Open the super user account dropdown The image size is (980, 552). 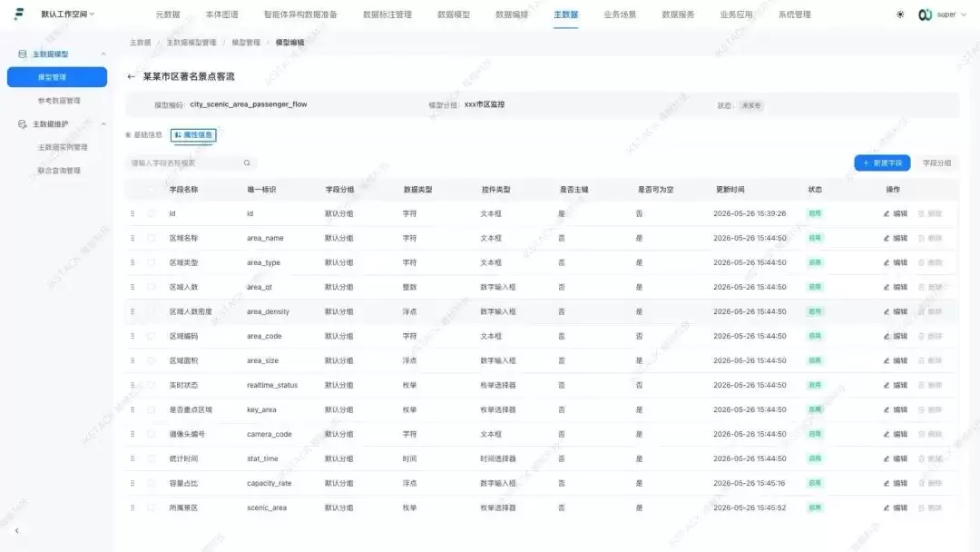(943, 15)
